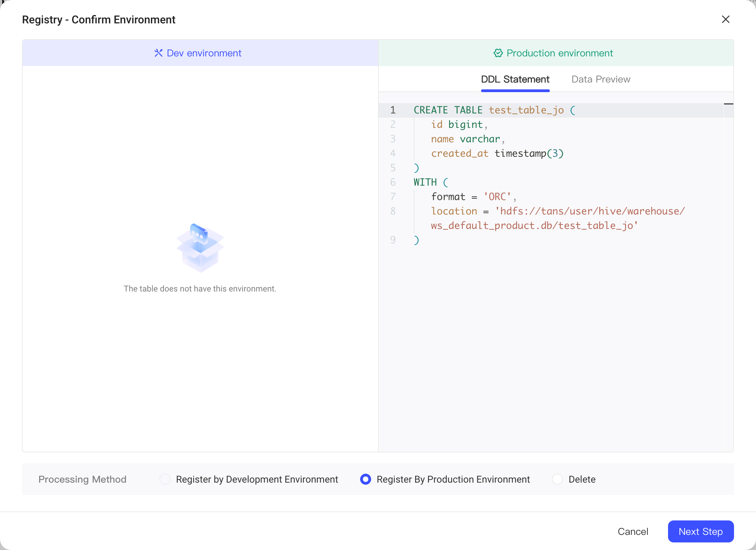Cancel the registry dialog

(633, 531)
